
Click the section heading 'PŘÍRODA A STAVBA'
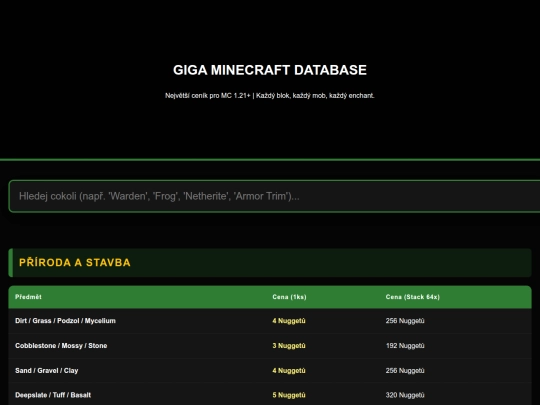pos(75,262)
